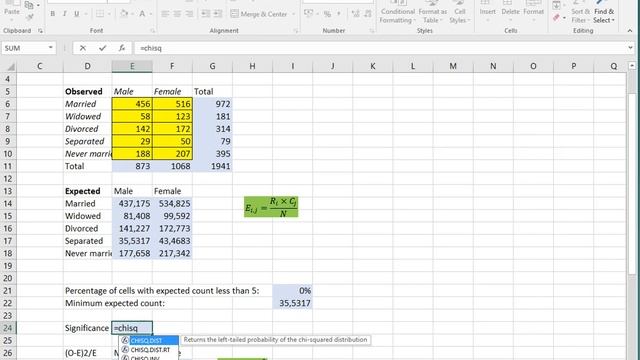Open Number format dialog launcher
The image size is (640, 360).
pos(371,31)
